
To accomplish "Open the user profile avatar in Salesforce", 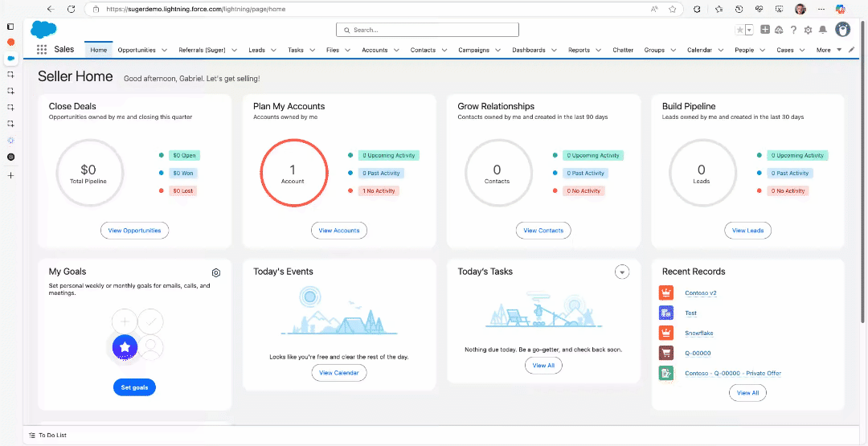I will (842, 29).
